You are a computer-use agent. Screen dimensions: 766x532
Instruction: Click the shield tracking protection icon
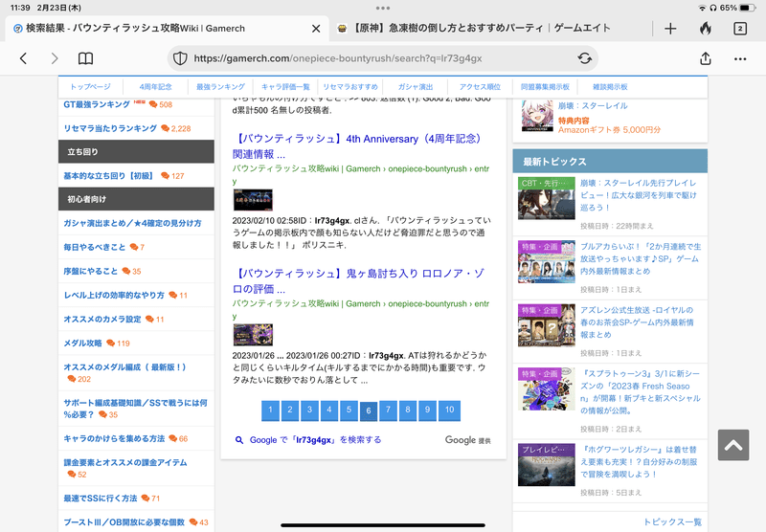(180, 58)
